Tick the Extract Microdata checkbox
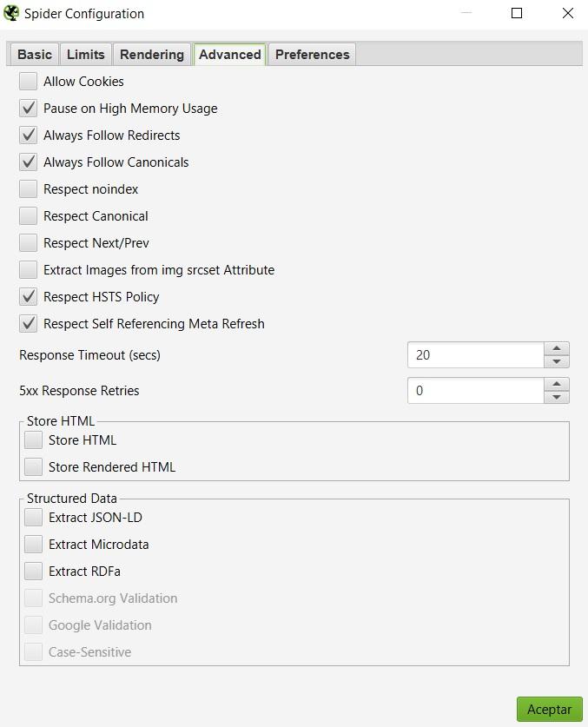The height and width of the screenshot is (727, 588). (34, 545)
